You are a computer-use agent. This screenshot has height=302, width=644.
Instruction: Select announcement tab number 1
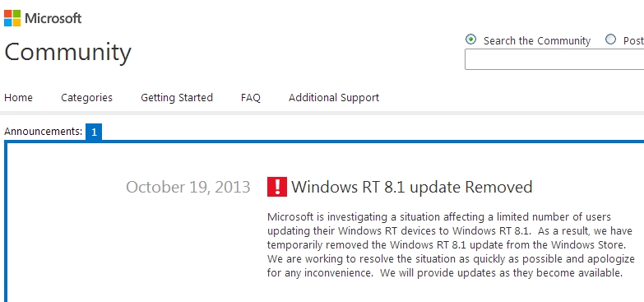point(94,132)
